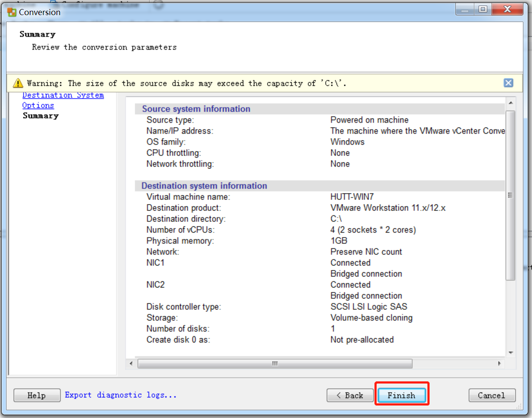Click Not pre-allocated value

coord(362,340)
